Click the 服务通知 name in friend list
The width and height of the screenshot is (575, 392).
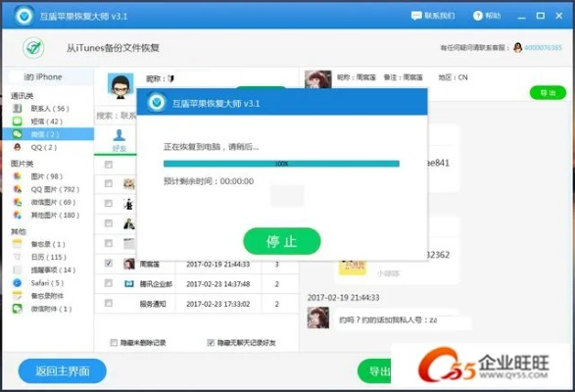click(x=153, y=304)
